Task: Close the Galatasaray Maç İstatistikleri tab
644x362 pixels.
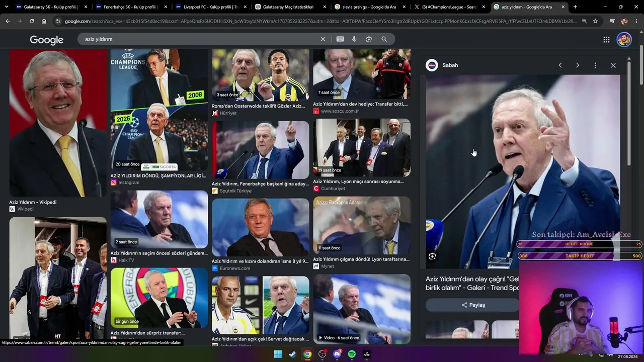Action: tap(324, 7)
